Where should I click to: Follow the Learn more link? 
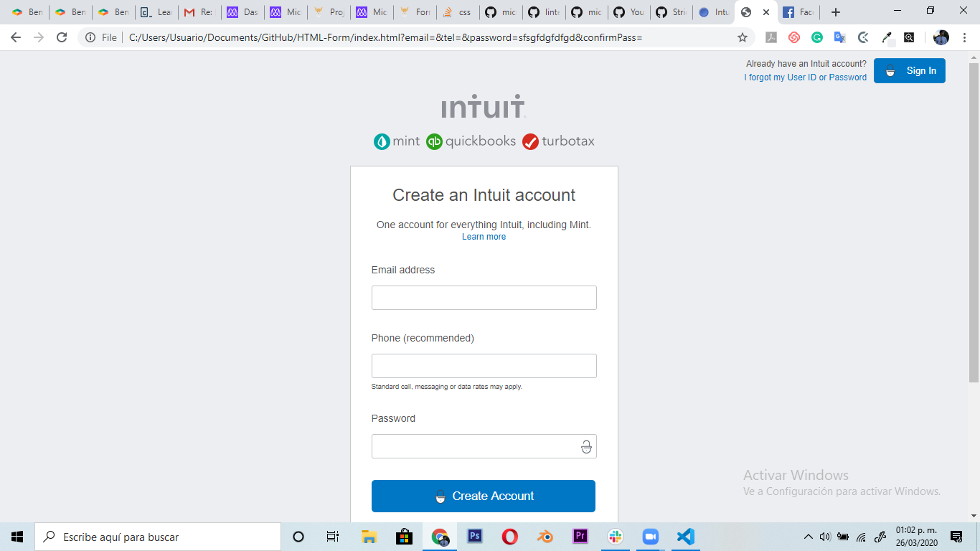click(484, 237)
